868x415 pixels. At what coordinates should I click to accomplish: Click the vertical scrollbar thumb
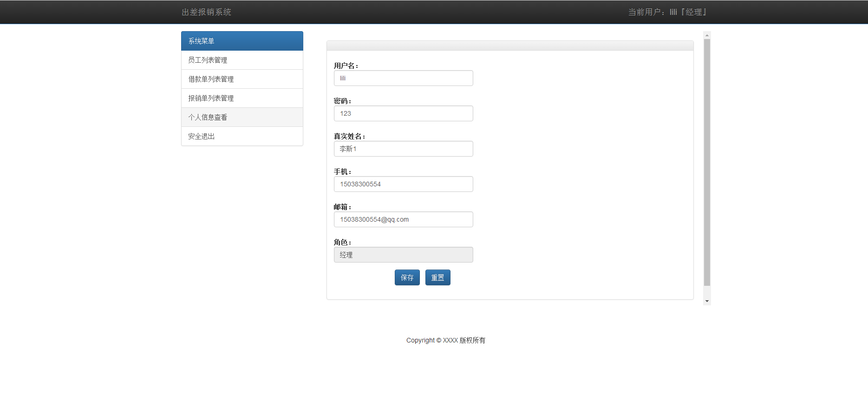(x=707, y=162)
